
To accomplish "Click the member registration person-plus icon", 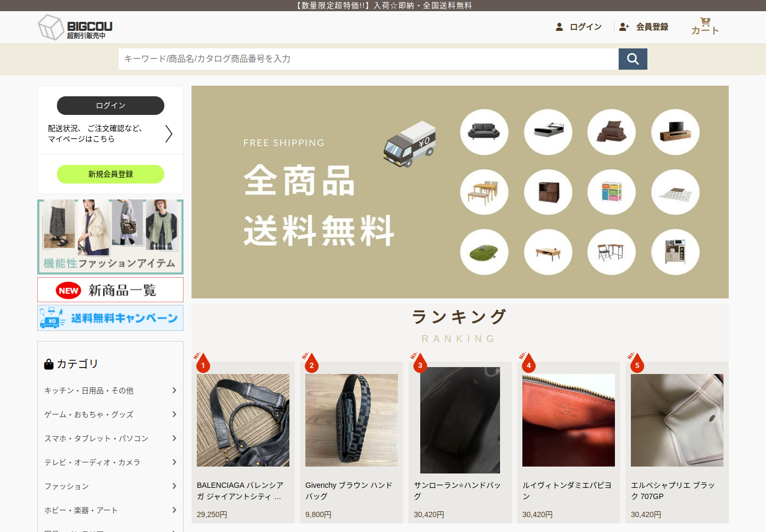I will (x=624, y=27).
